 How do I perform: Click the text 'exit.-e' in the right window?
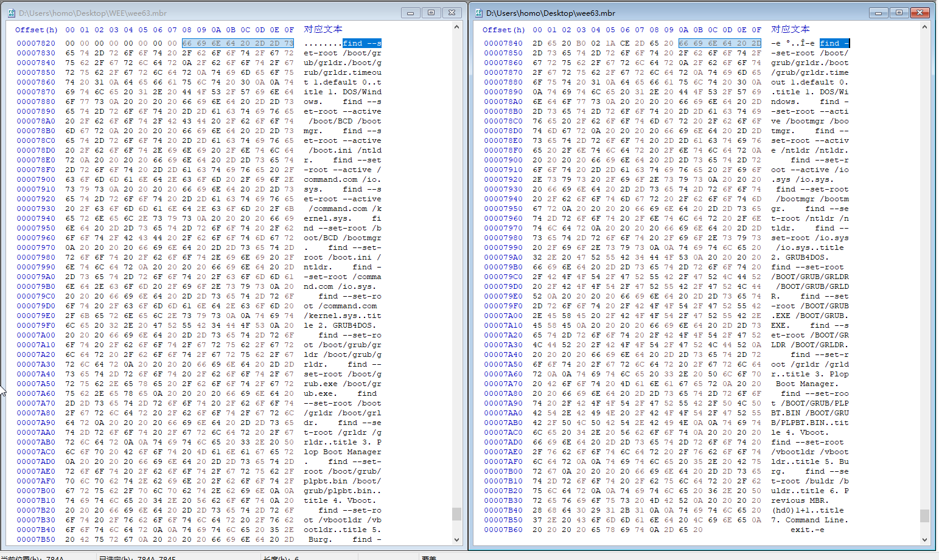[x=808, y=530]
